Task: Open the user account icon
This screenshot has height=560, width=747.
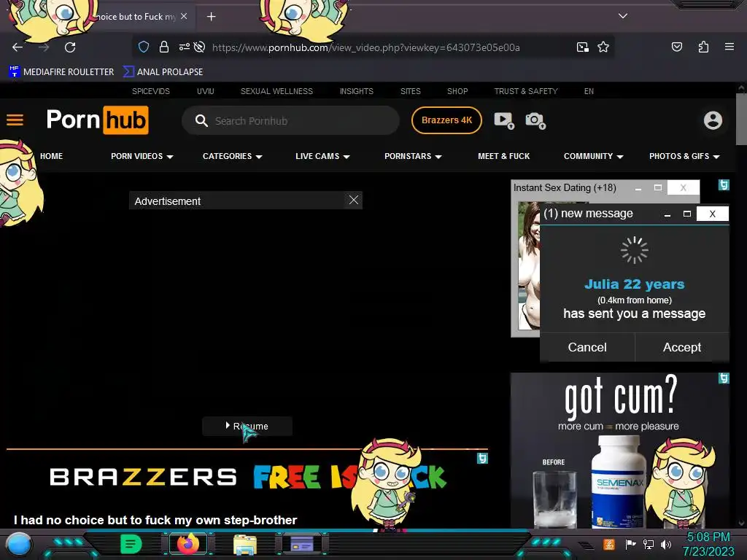Action: coord(713,120)
